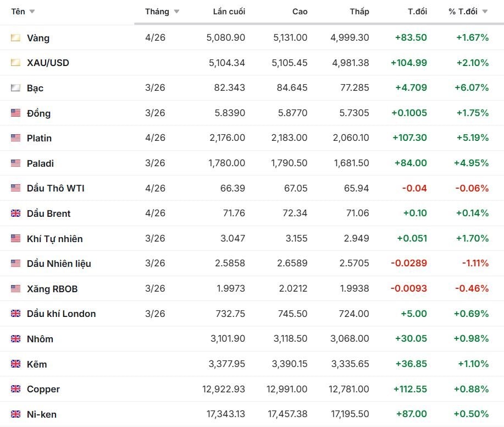Sort by name using Tên arrow
504x427 pixels.
tap(32, 12)
